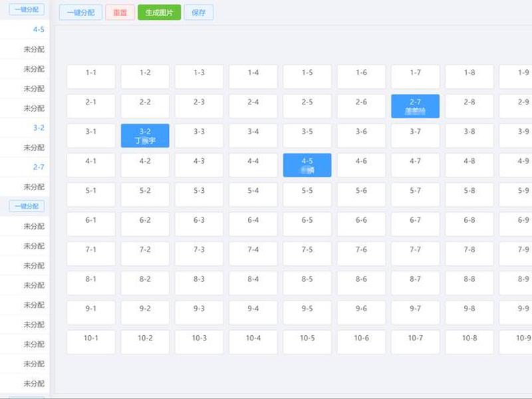Image resolution: width=532 pixels, height=399 pixels.
Task: Select seat 1-6
Action: 361,76
